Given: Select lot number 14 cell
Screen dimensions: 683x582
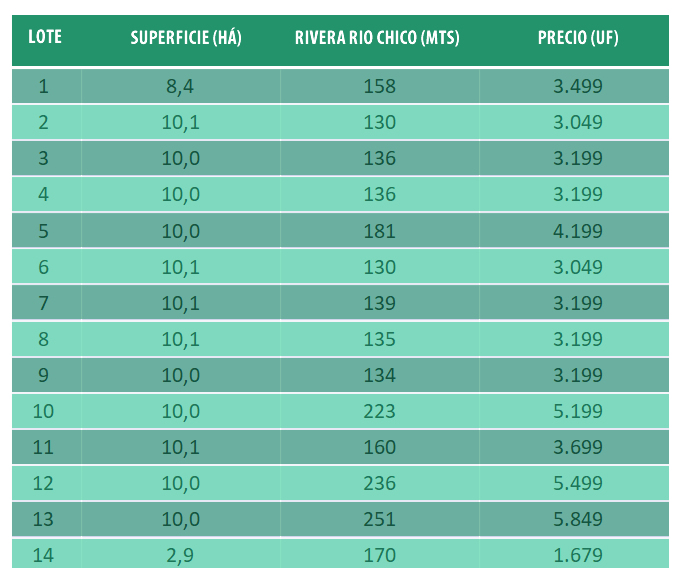Looking at the screenshot, I should 43,554.
